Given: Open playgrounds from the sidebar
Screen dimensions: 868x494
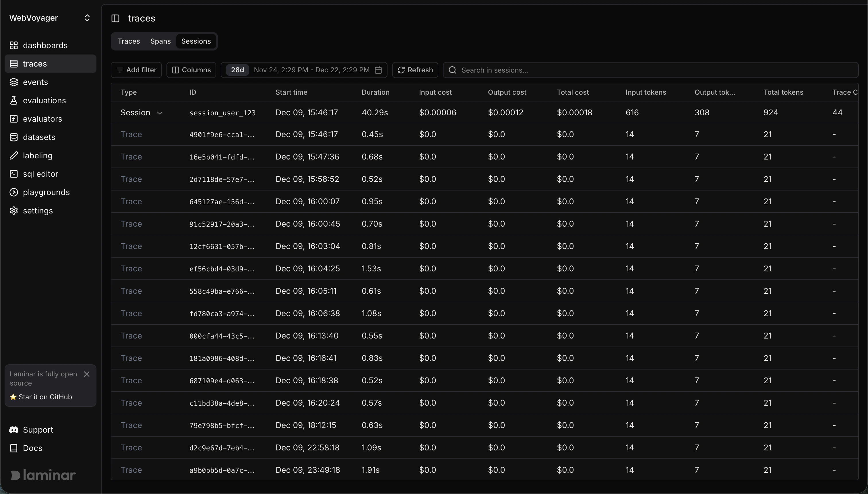Looking at the screenshot, I should click(46, 192).
